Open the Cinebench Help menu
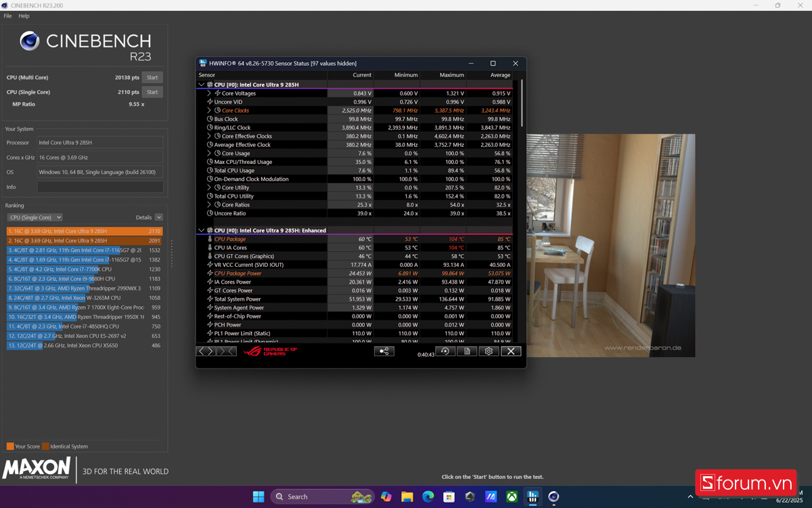Screen dimensions: 812x508 tap(24, 16)
